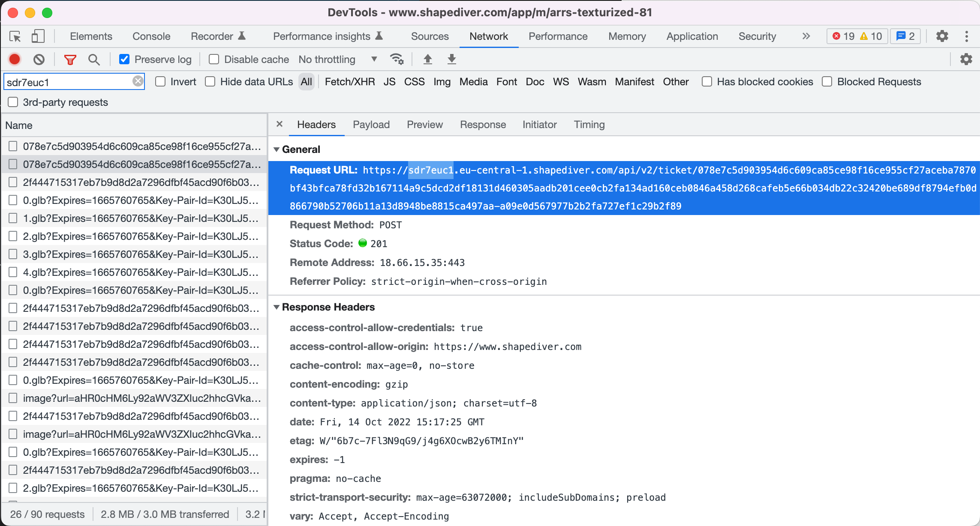This screenshot has width=980, height=526.
Task: Stop recording network log
Action: coord(14,59)
